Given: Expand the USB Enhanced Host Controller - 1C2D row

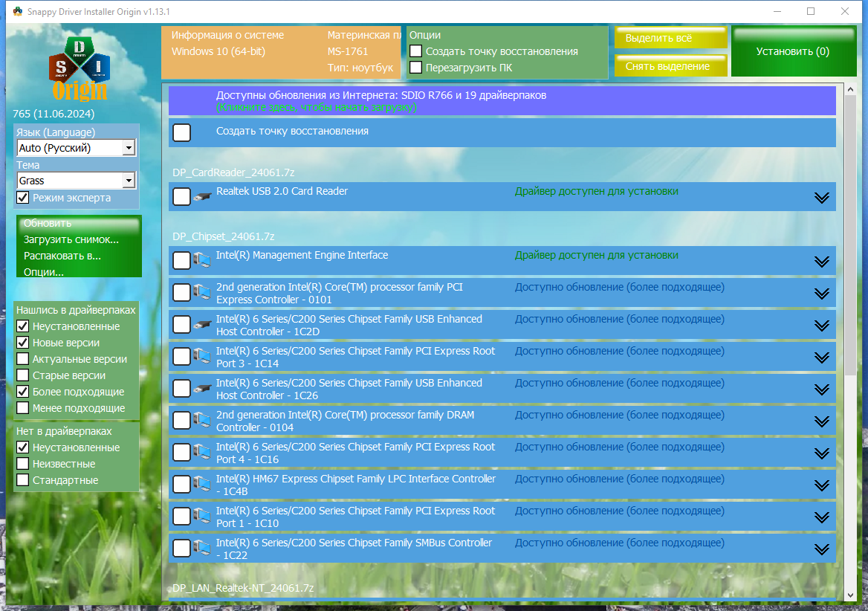Looking at the screenshot, I should coord(821,326).
